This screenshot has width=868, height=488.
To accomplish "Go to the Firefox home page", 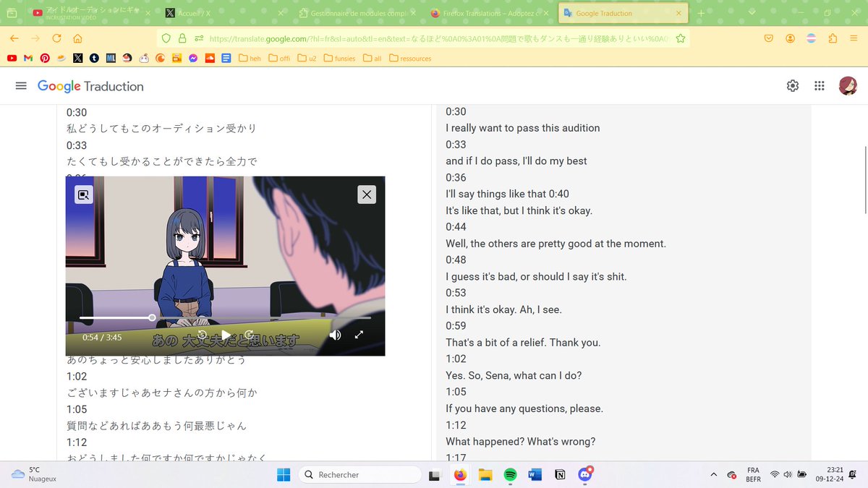I will [77, 38].
